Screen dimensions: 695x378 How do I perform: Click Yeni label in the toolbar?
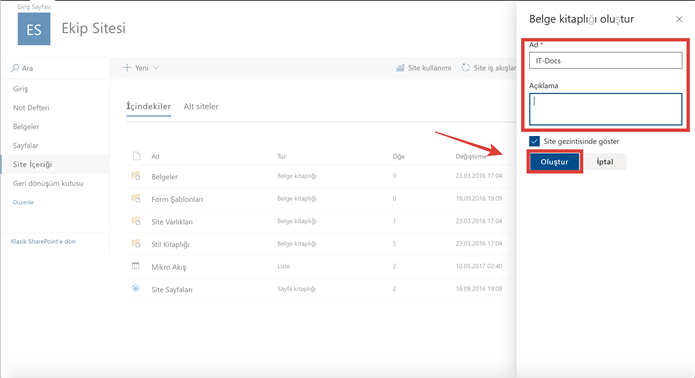coord(142,68)
